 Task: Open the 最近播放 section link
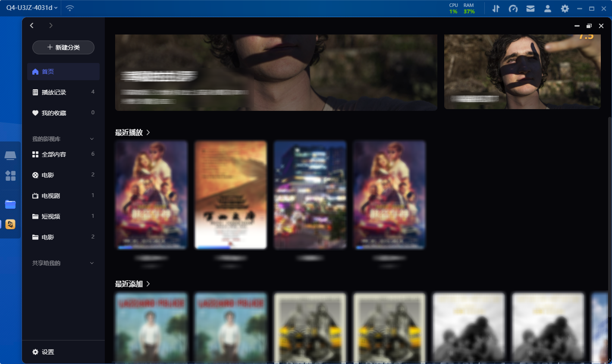click(x=132, y=132)
